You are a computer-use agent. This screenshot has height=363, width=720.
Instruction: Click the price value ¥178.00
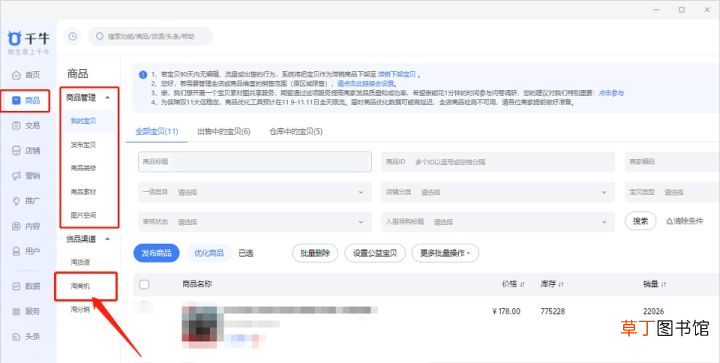tap(506, 311)
